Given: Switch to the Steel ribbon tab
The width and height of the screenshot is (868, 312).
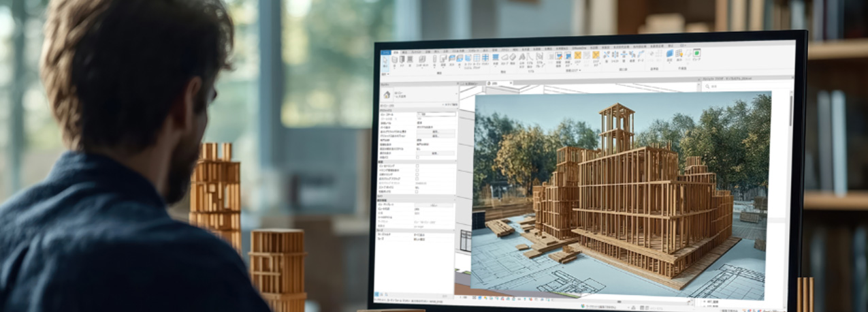Looking at the screenshot, I should click(416, 52).
